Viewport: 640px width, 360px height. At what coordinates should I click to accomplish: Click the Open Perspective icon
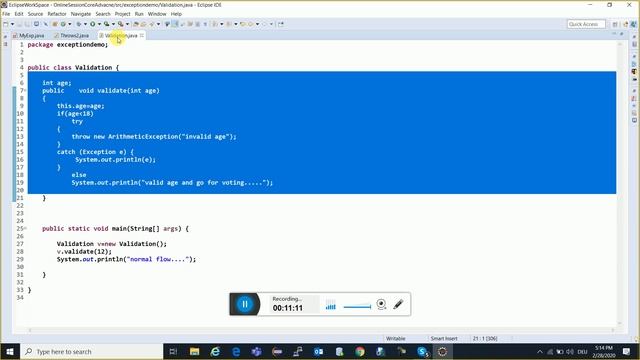tap(615, 24)
